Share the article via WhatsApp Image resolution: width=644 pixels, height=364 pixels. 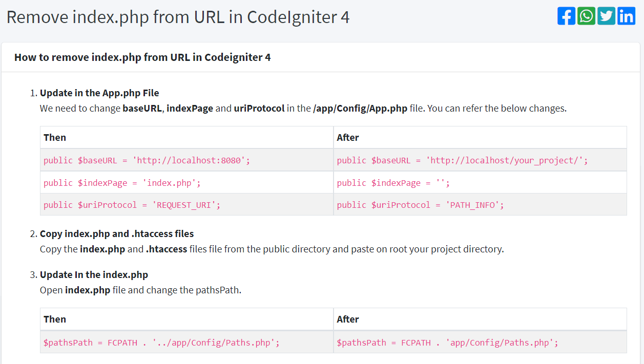[586, 16]
